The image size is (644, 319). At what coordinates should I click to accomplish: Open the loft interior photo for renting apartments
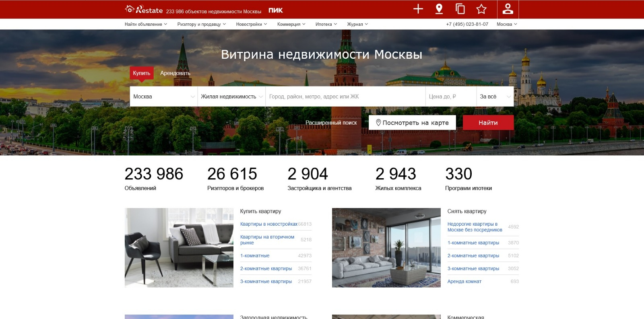[386, 248]
